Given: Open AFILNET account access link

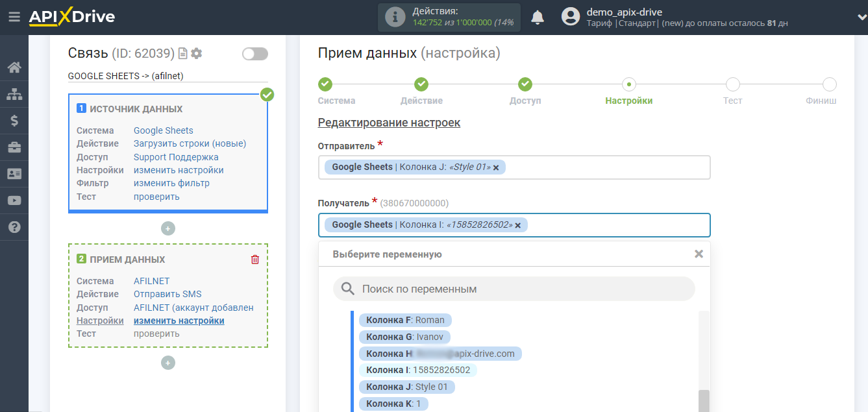Looking at the screenshot, I should [193, 308].
